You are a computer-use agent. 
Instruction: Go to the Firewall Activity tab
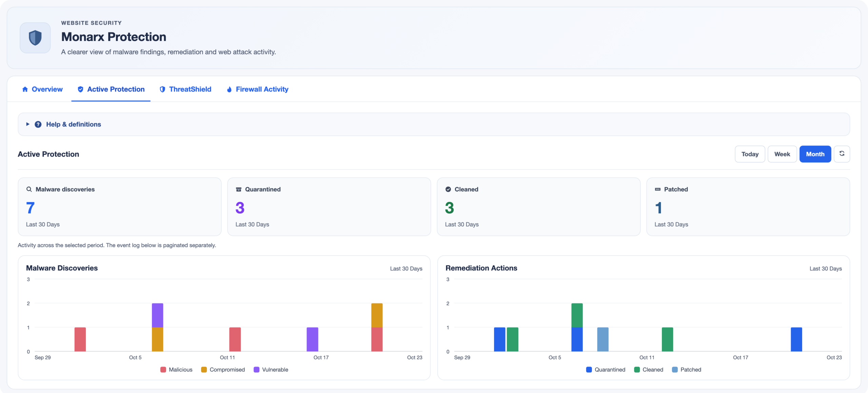pyautogui.click(x=257, y=89)
